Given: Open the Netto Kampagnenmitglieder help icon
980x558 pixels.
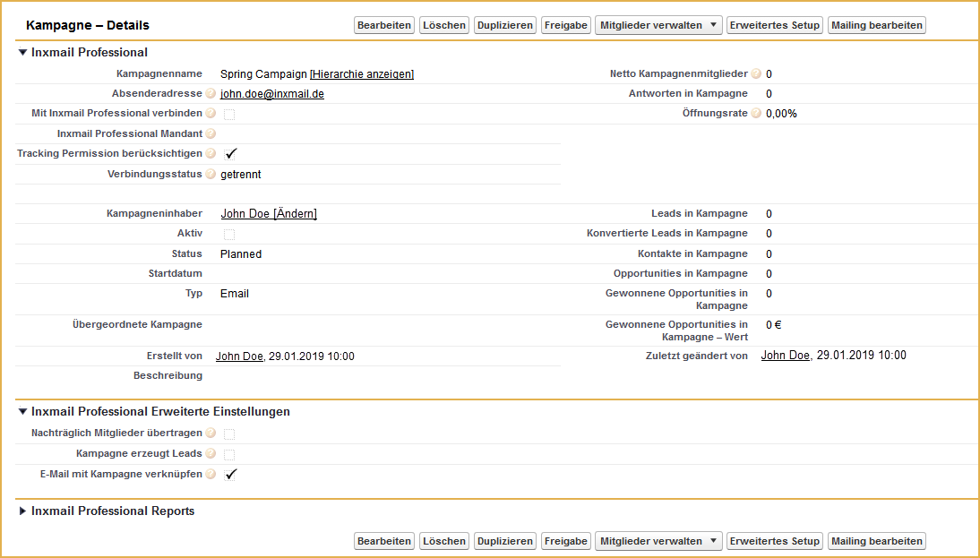Looking at the screenshot, I should (756, 73).
